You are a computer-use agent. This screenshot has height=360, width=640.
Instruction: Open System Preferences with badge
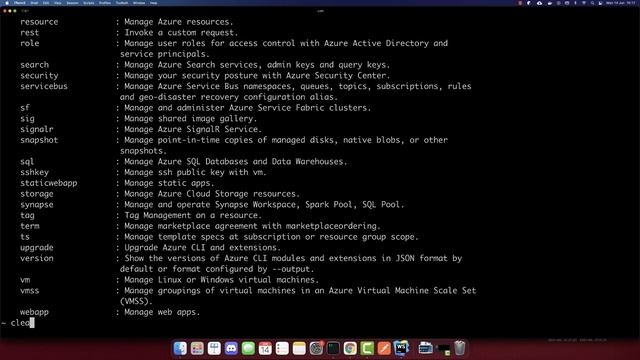(316, 348)
